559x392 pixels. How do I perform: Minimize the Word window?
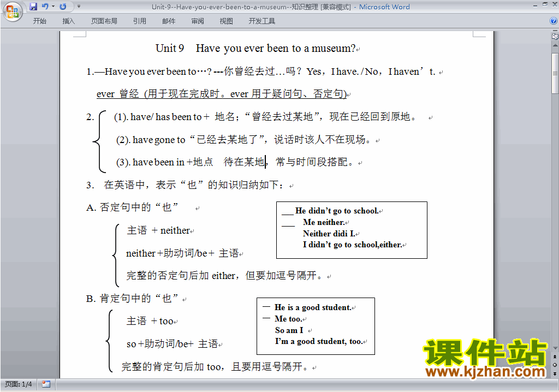click(x=535, y=5)
